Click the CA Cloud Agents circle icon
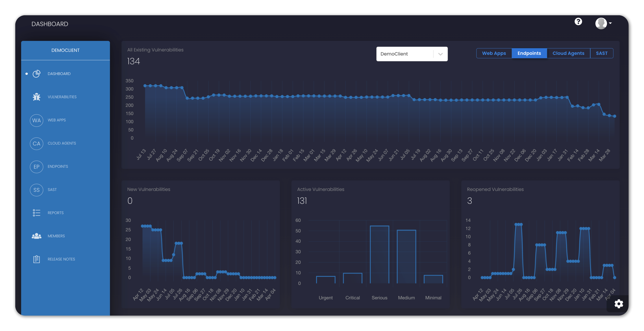644x331 pixels. [x=37, y=143]
